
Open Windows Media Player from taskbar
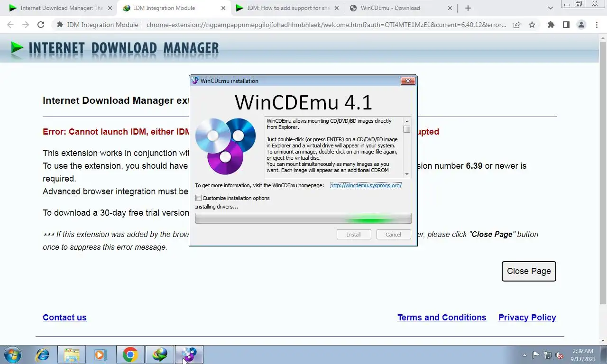coord(100,355)
